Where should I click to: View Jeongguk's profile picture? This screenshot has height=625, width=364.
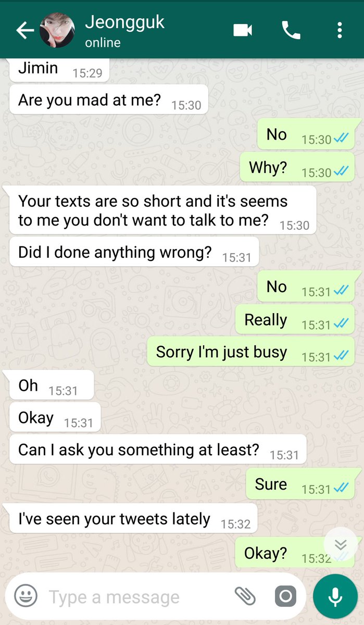(57, 30)
